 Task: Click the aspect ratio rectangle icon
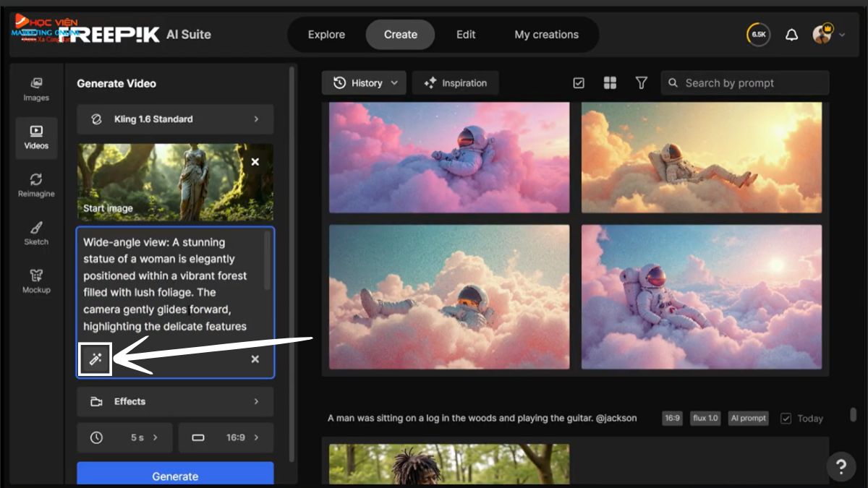coord(198,437)
